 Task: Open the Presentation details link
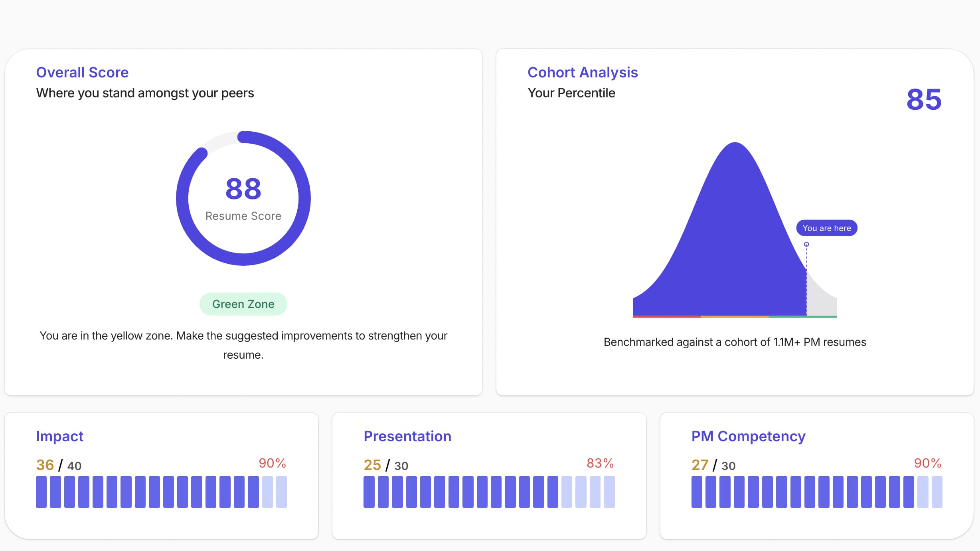pyautogui.click(x=407, y=436)
